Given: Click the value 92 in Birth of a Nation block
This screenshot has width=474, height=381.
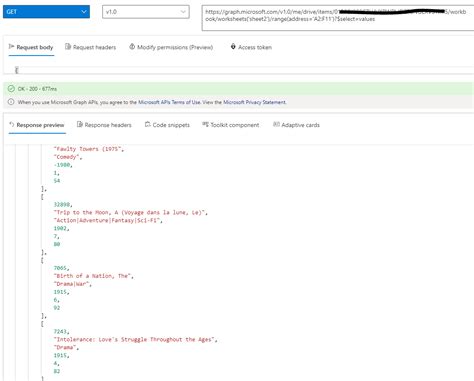Looking at the screenshot, I should [57, 308].
